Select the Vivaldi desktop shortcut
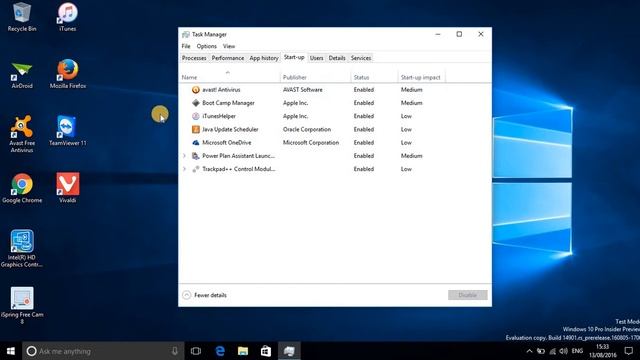Viewport: 640px width, 360px height. click(67, 188)
